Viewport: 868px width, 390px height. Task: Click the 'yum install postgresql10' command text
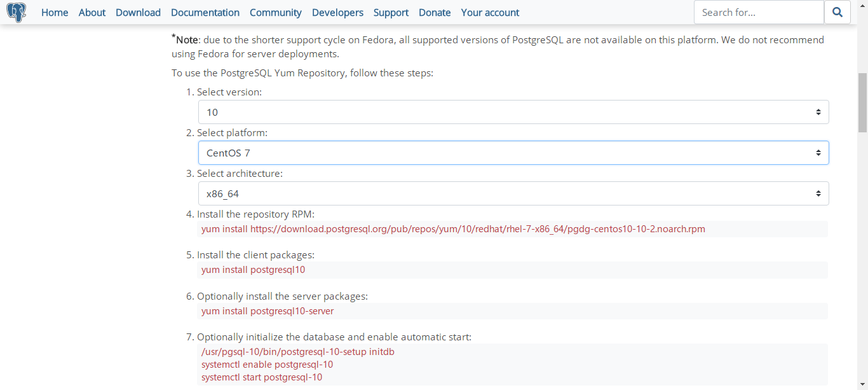click(253, 270)
